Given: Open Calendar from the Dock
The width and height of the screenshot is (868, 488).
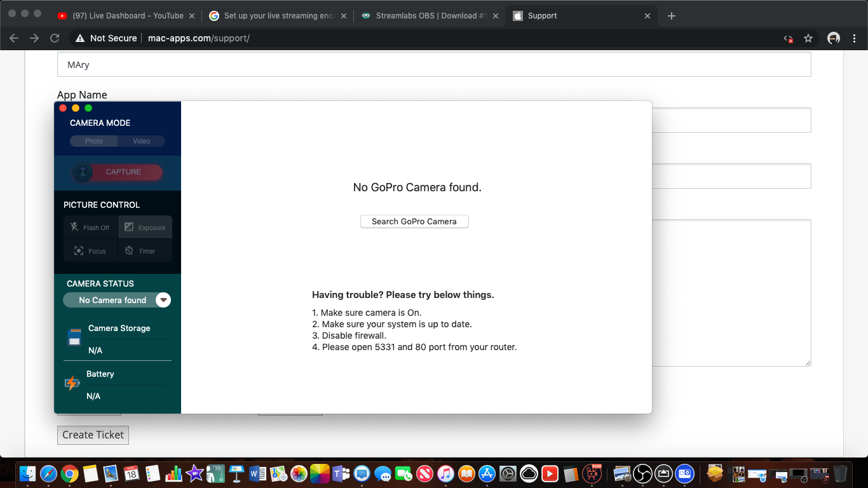Looking at the screenshot, I should pos(131,473).
